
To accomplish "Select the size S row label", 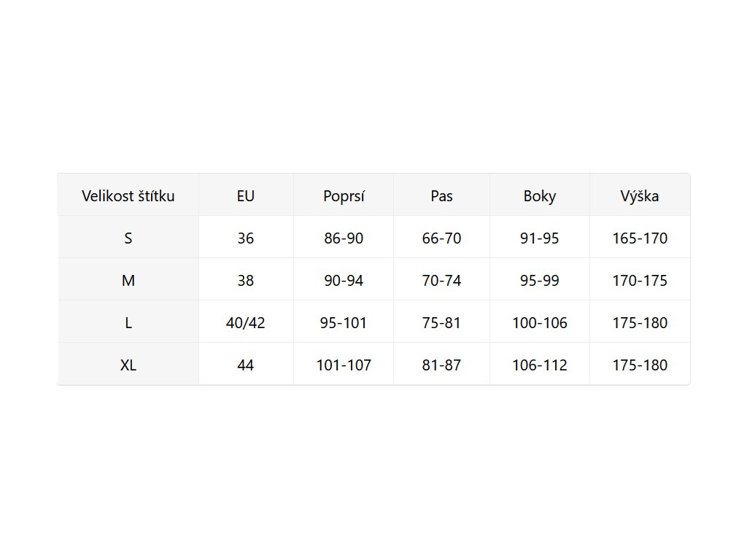I will pos(128,238).
